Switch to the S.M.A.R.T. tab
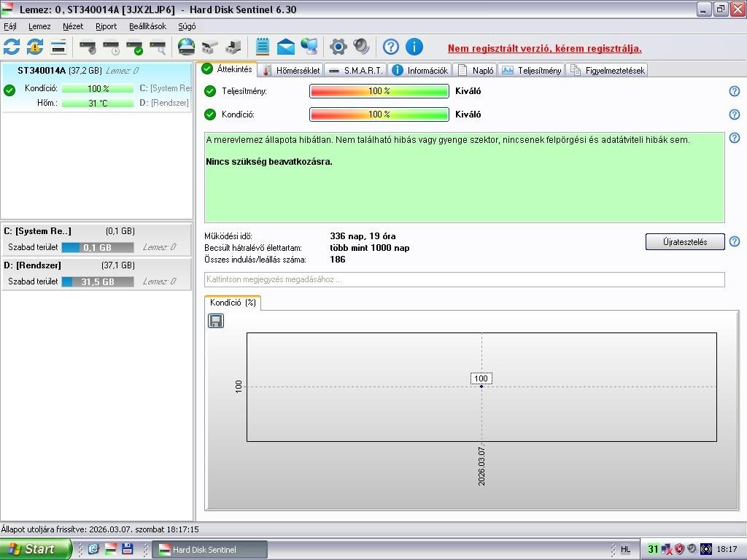The image size is (747, 560). tap(356, 71)
